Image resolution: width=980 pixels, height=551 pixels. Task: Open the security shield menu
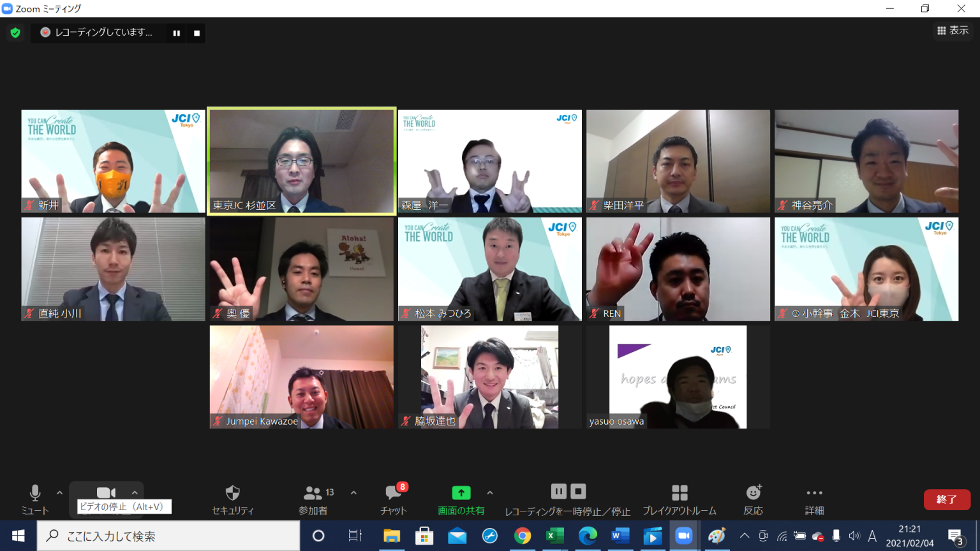pos(233,499)
